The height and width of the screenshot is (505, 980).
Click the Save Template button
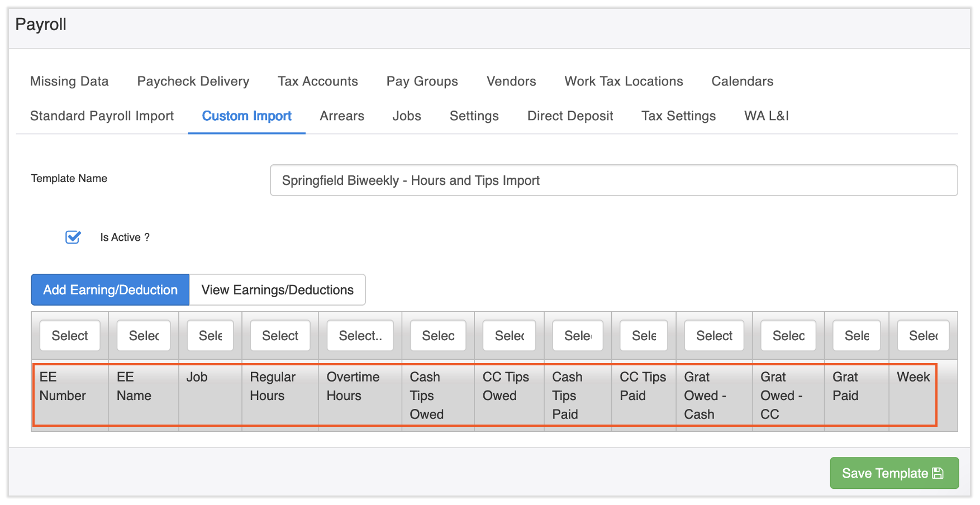[893, 473]
